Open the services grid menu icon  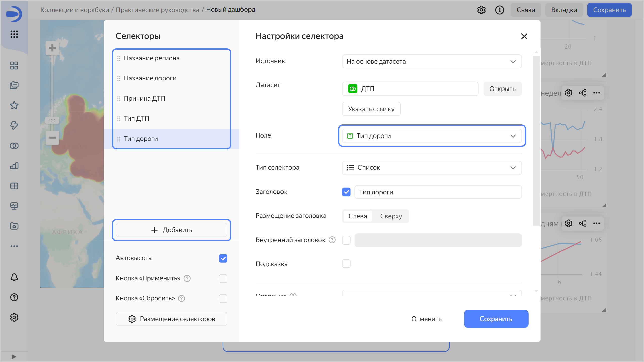point(14,34)
